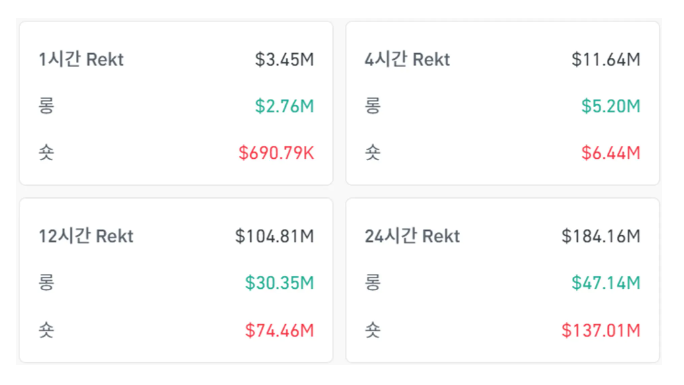The width and height of the screenshot is (684, 385).
Task: Click the 숏 label in 12시간 card
Action: (x=46, y=330)
